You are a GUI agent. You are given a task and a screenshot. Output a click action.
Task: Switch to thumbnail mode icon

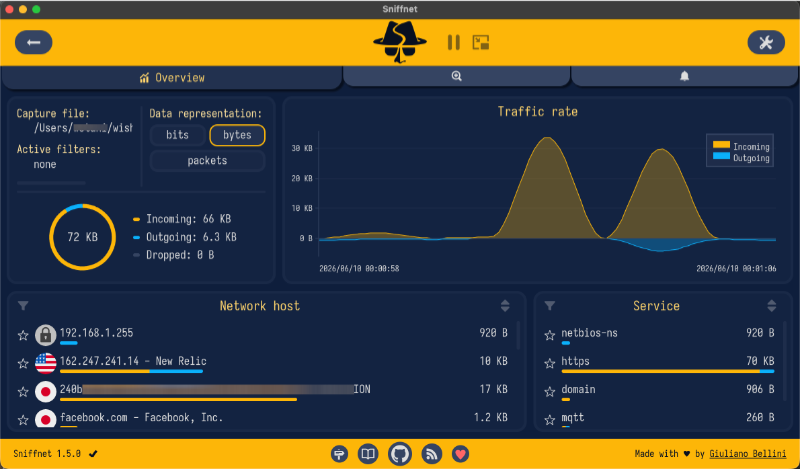[481, 42]
